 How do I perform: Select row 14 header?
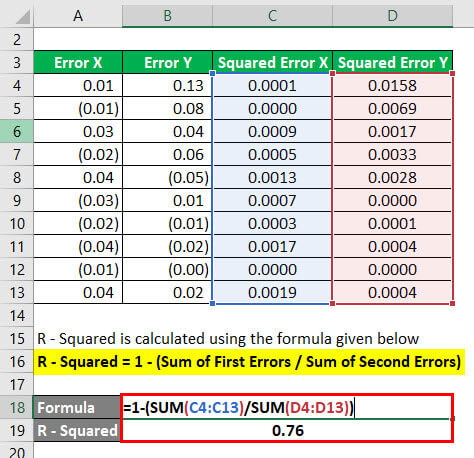pyautogui.click(x=17, y=315)
